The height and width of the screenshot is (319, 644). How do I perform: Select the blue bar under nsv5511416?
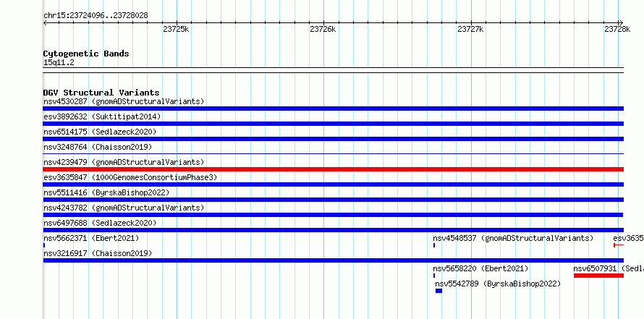click(334, 200)
